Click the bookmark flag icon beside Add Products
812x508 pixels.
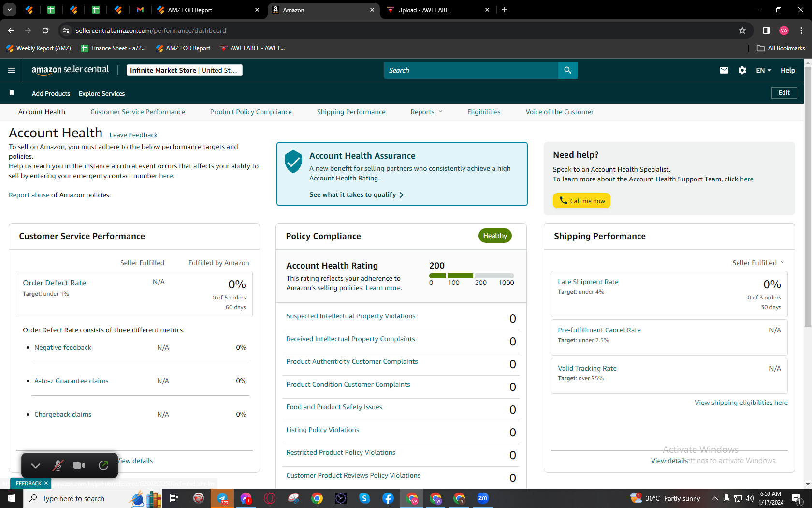point(12,93)
